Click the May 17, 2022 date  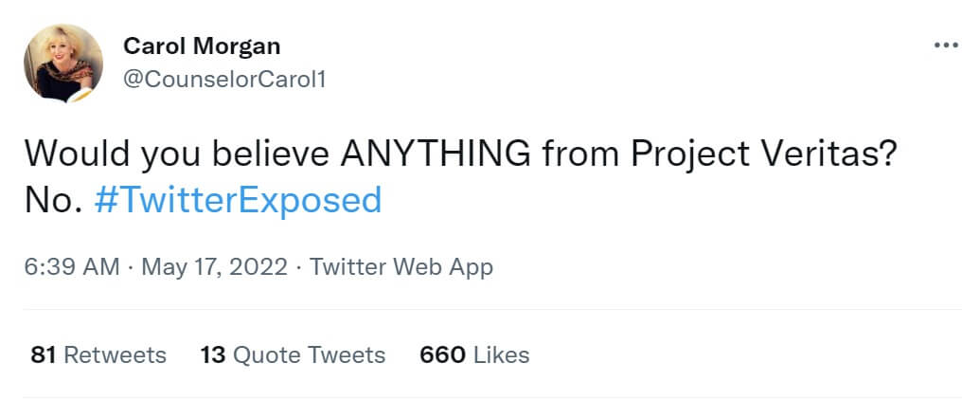(214, 267)
